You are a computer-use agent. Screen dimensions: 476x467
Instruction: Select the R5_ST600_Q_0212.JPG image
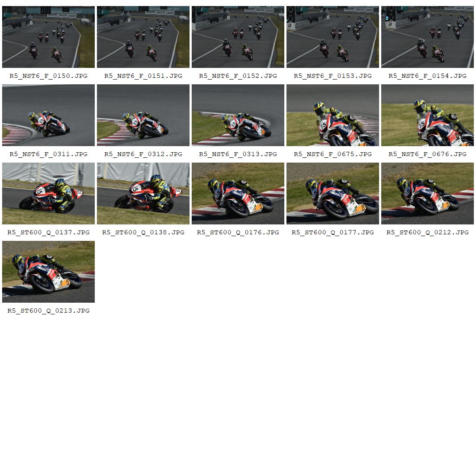[428, 193]
